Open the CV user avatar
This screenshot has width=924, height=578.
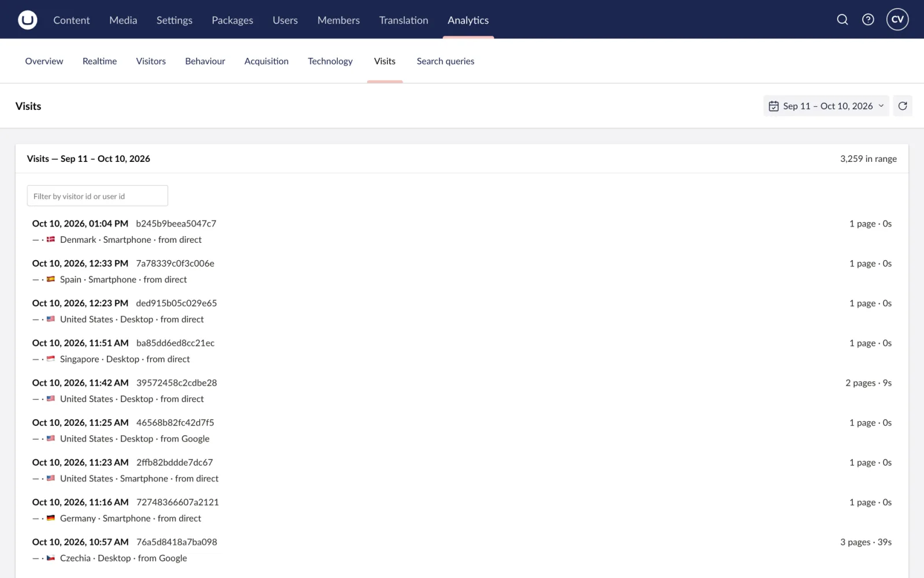click(897, 20)
